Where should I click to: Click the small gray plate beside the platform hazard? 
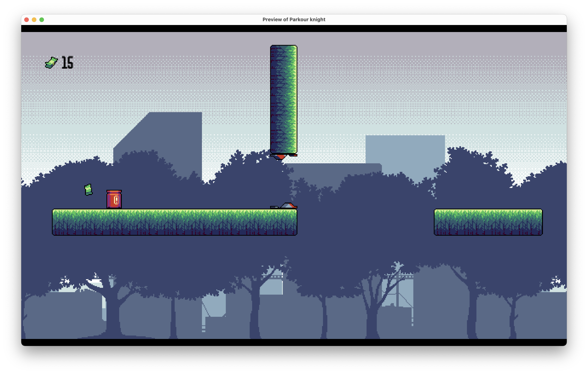pos(274,207)
